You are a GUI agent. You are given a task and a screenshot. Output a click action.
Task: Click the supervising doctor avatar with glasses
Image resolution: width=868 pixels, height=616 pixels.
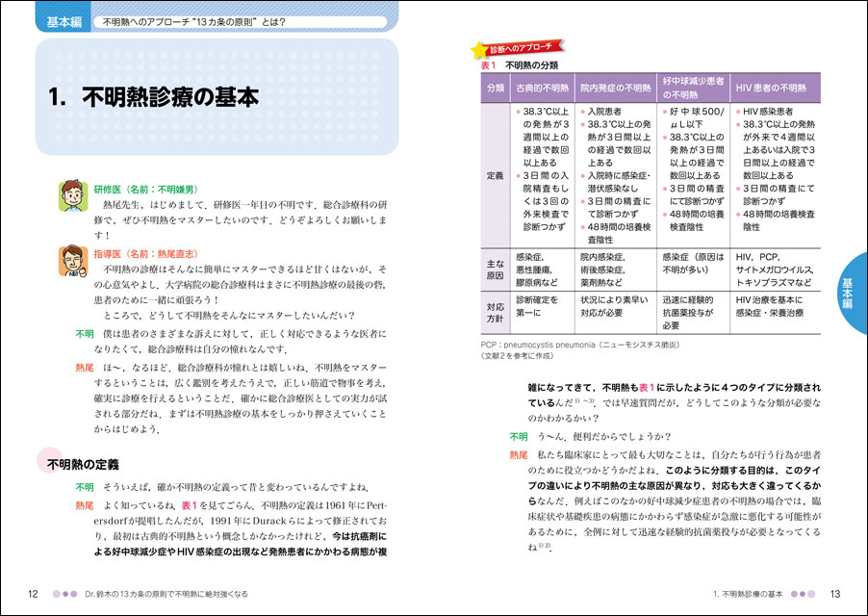coord(71,260)
